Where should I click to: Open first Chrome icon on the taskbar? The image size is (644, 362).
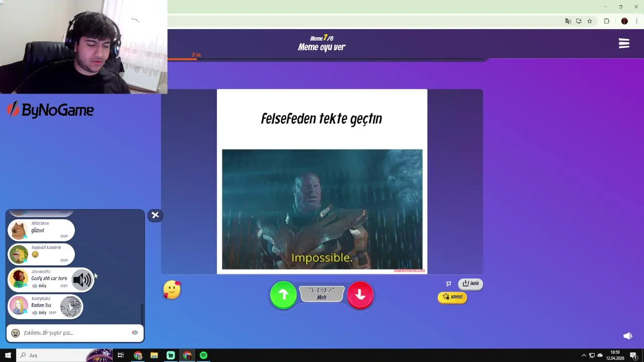[x=138, y=355]
